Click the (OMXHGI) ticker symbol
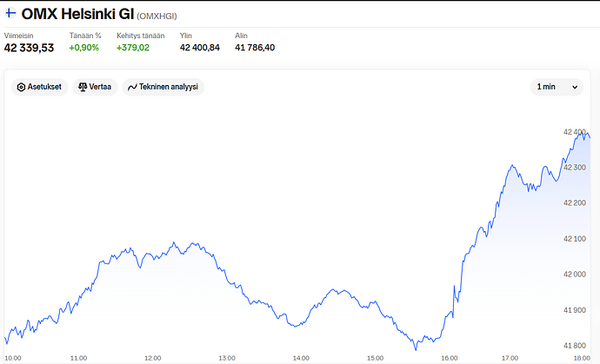This screenshot has width=600, height=364. 157,16
